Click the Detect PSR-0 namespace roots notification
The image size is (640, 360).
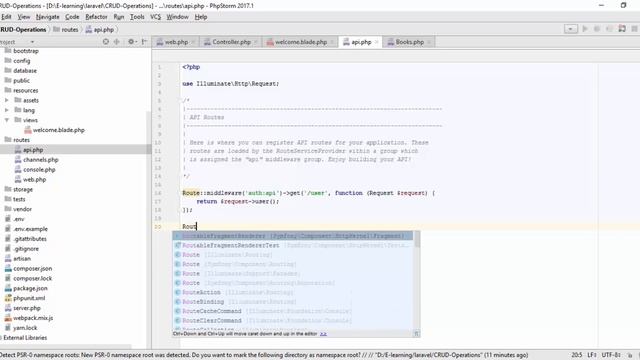[264, 355]
